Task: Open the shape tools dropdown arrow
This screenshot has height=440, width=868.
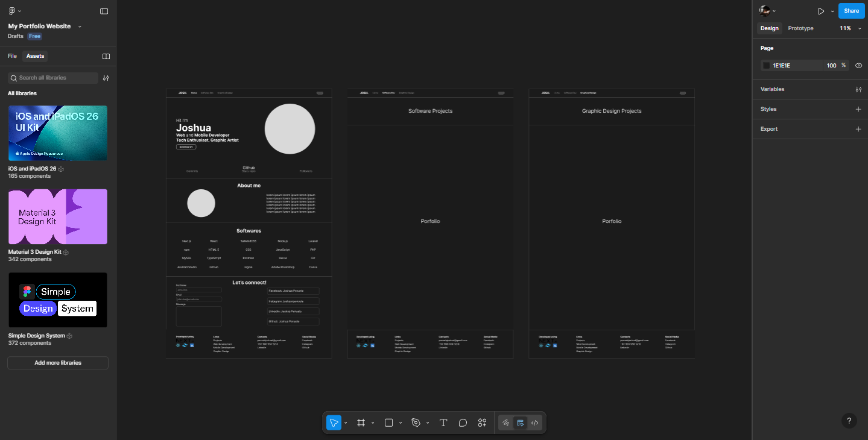Action: point(401,423)
